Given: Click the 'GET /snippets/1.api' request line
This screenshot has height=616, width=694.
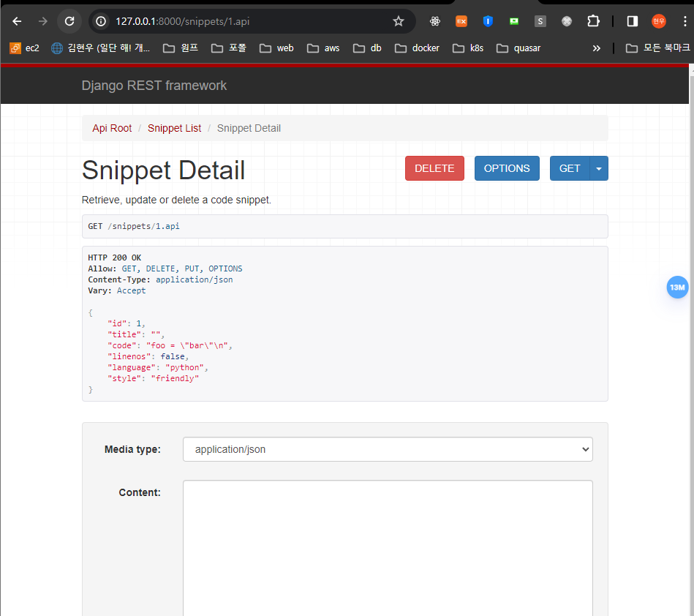Looking at the screenshot, I should coord(134,226).
